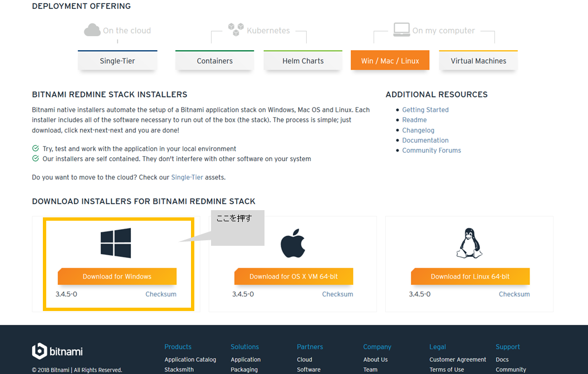Screen dimensions: 588x374
Task: View the Checksum for the Windows installer
Action: tap(160, 294)
